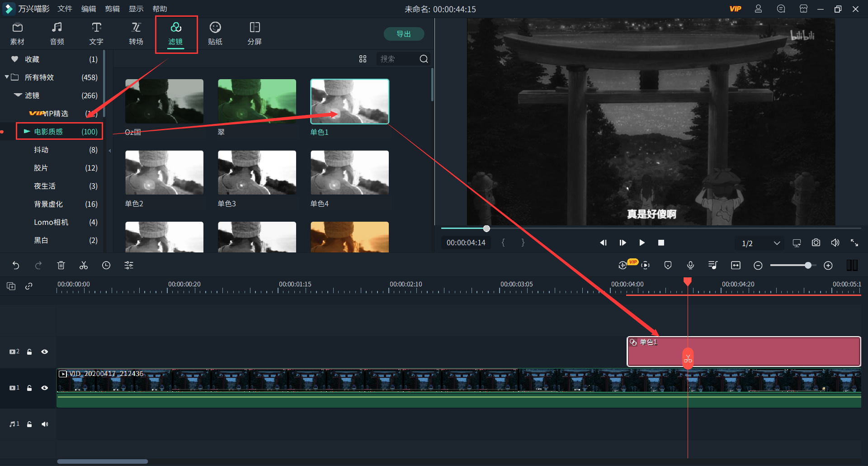
Task: Open the 文字 text tab
Action: pos(96,34)
